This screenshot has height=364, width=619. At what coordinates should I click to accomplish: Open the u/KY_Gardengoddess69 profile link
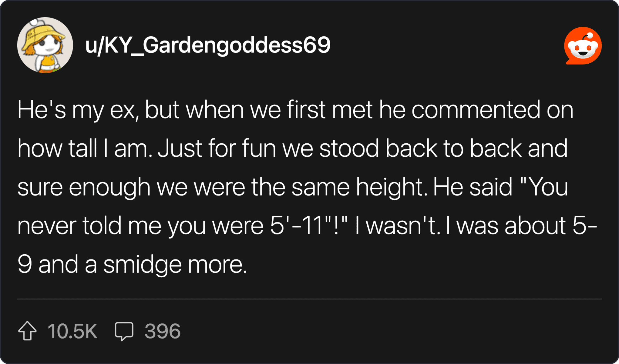207,45
